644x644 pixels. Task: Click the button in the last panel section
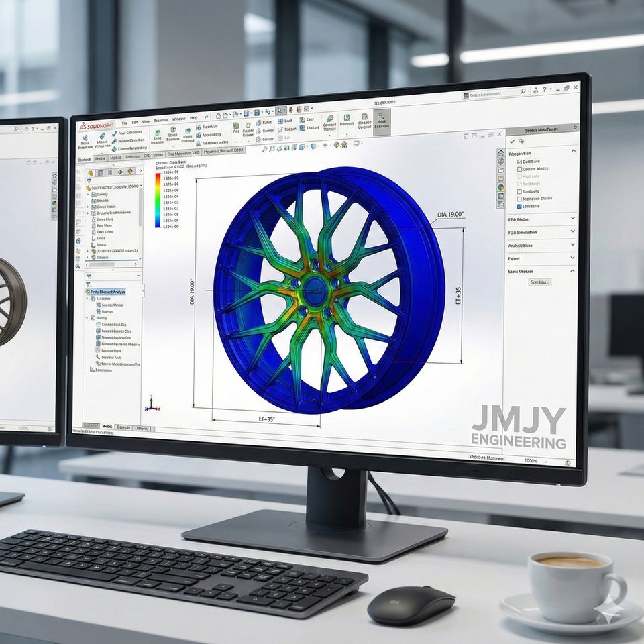[539, 282]
